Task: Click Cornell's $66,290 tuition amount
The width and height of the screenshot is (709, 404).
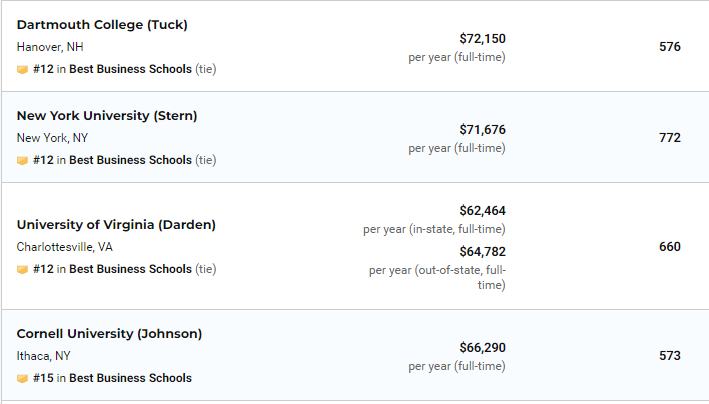Action: click(482, 348)
